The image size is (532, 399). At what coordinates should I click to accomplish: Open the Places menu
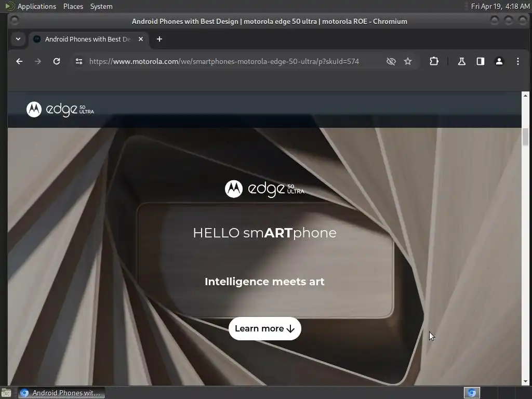click(x=73, y=6)
